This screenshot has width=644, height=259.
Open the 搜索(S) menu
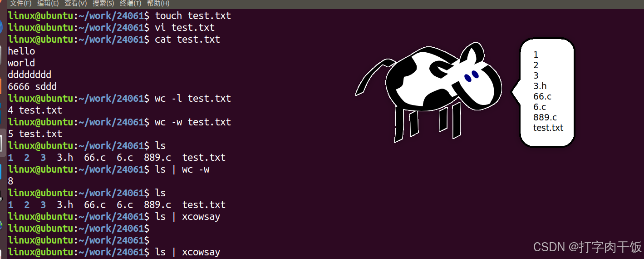103,4
